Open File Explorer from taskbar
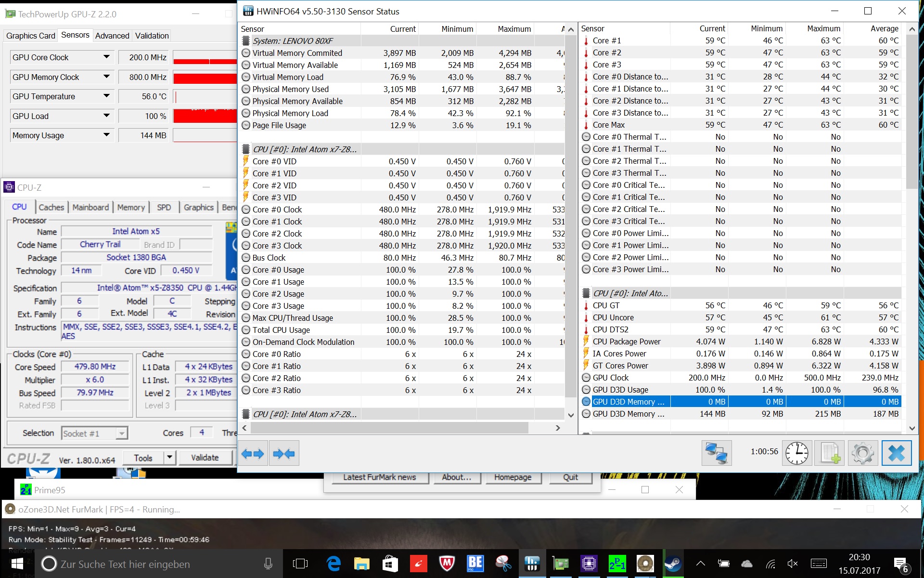Screen dimensions: 924x578 coord(361,564)
